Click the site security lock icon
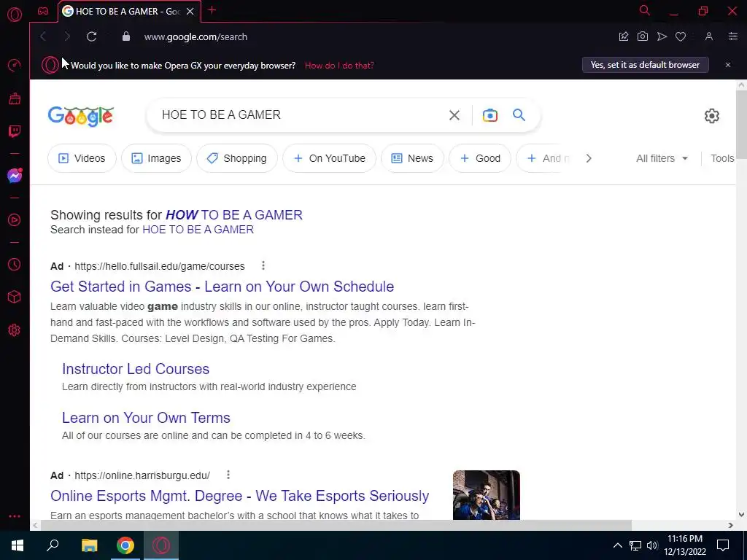This screenshot has width=747, height=560. pyautogui.click(x=125, y=36)
